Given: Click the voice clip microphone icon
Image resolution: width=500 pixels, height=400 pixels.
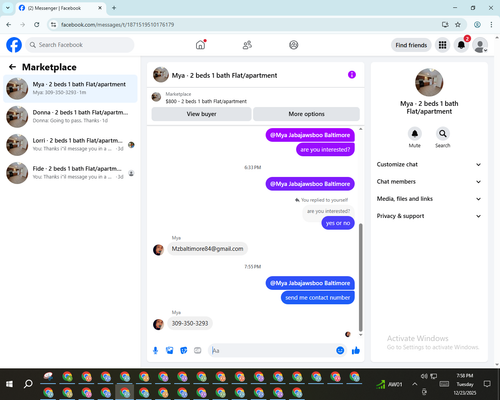Looking at the screenshot, I should (155, 350).
